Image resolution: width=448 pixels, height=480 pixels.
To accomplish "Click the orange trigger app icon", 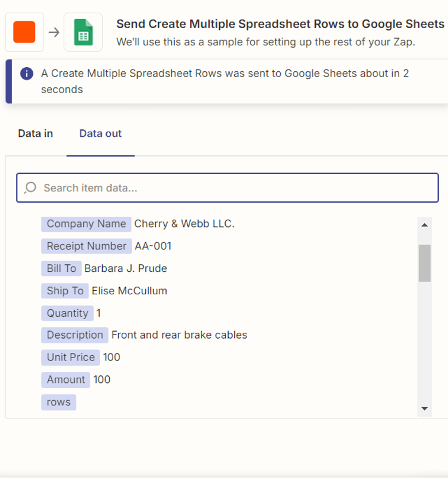I will [24, 32].
